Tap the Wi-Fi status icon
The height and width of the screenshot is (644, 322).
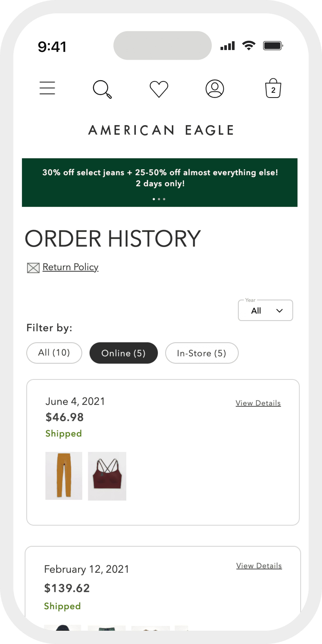[x=249, y=46]
